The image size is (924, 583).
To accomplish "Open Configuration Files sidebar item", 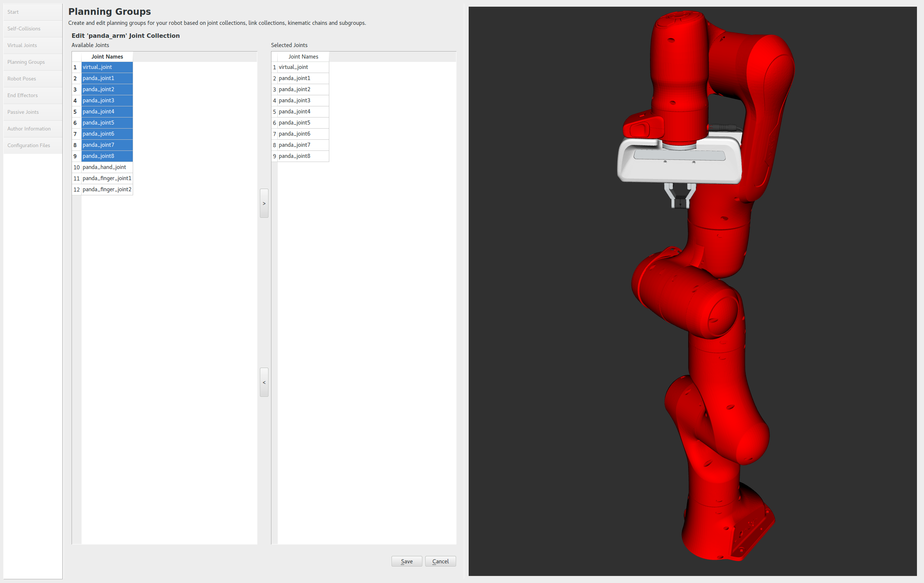I will tap(29, 145).
